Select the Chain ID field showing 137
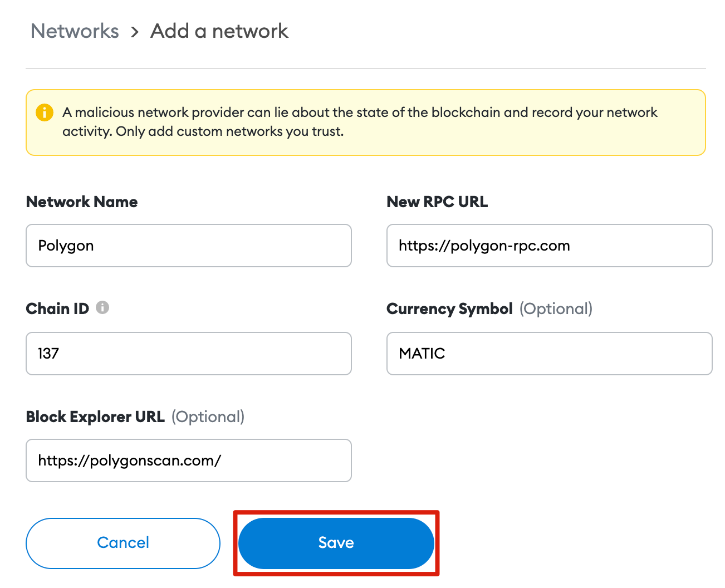Screen dimensions: 725x588 tap(188, 354)
